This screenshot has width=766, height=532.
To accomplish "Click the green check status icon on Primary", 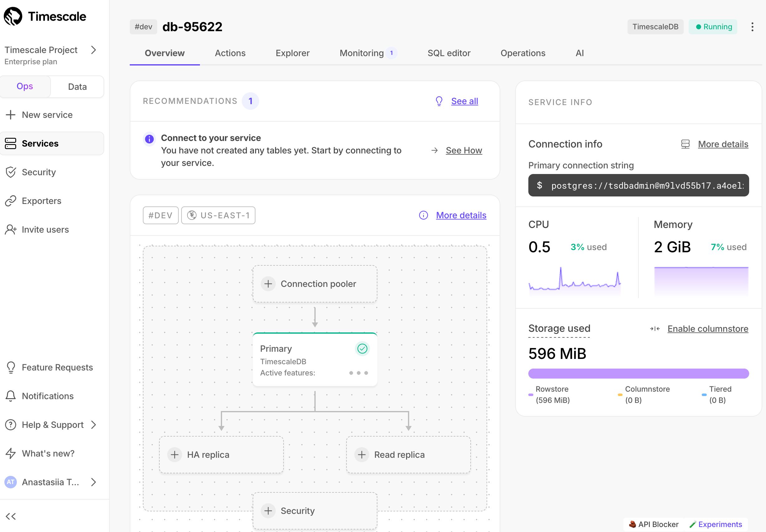I will click(x=362, y=348).
